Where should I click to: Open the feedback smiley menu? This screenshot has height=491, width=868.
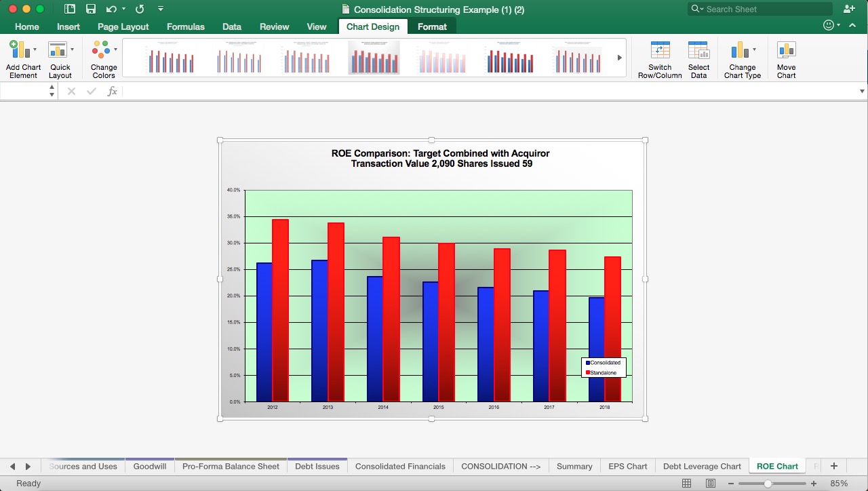[828, 25]
